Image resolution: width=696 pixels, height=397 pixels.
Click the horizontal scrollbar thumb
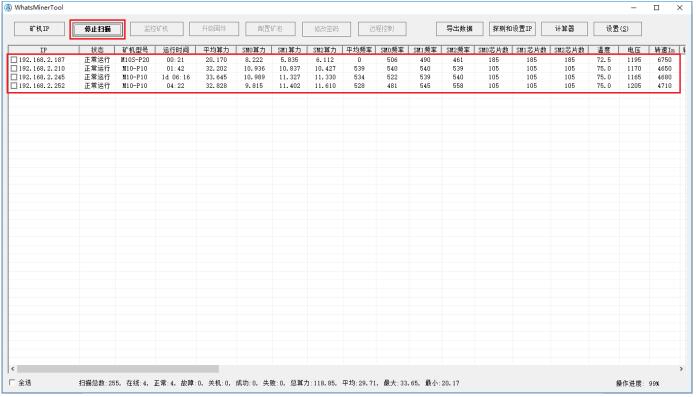tap(118, 369)
